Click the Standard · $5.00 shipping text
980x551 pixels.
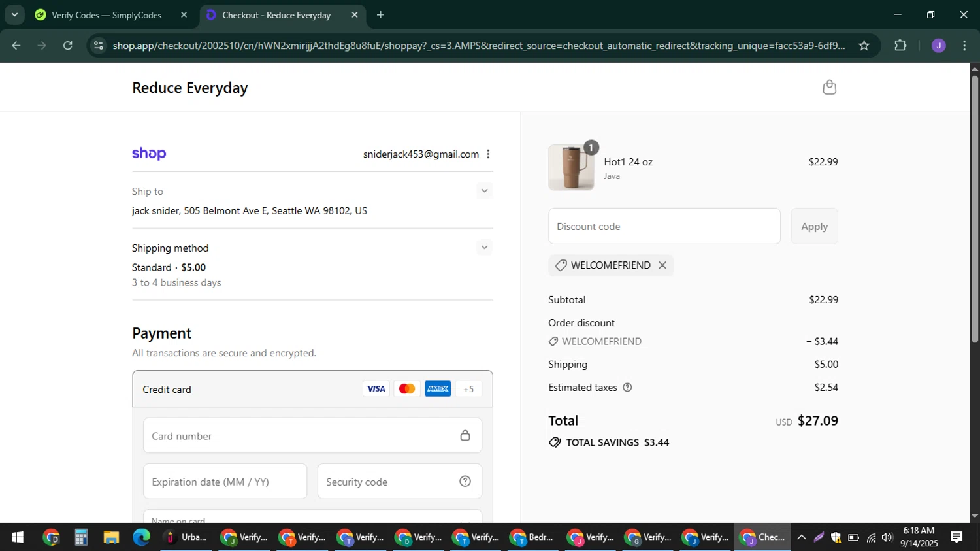tap(169, 267)
